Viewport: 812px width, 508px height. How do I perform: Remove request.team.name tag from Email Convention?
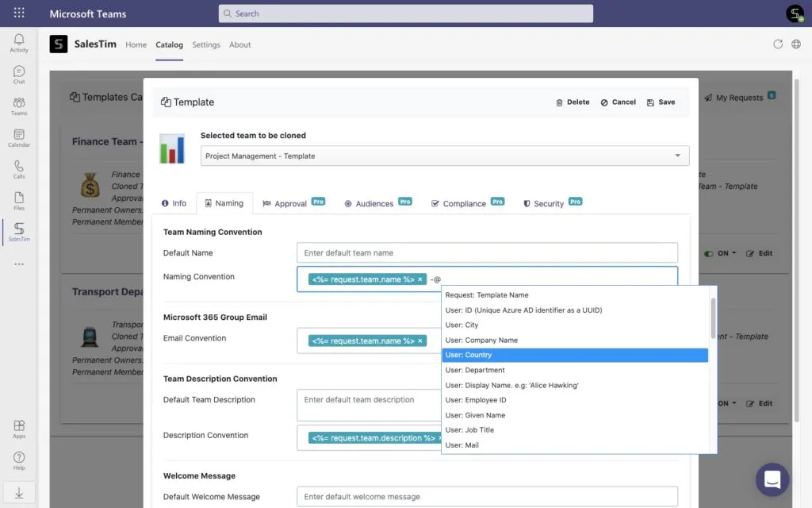420,341
